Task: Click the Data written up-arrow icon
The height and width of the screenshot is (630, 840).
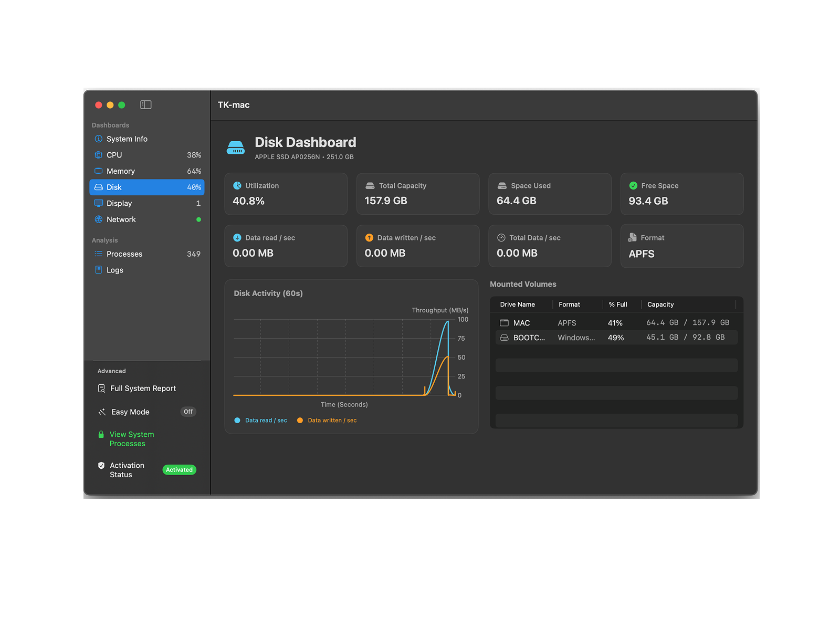Action: coord(369,238)
